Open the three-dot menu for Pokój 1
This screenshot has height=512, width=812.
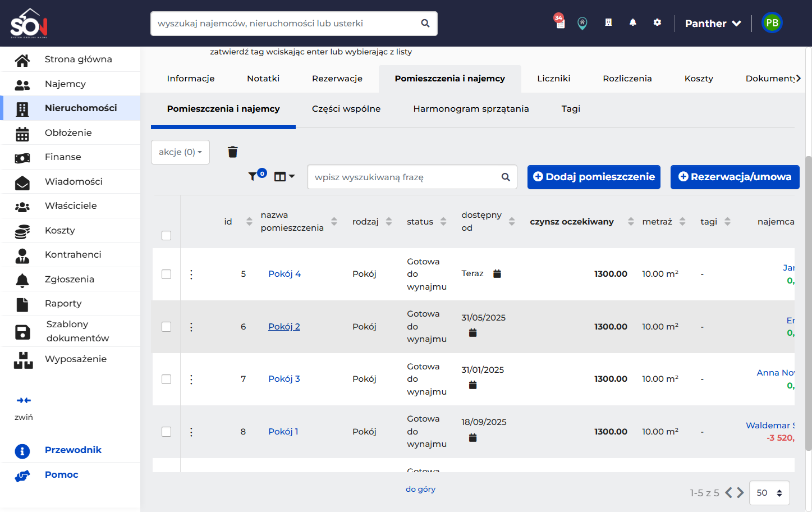point(191,432)
